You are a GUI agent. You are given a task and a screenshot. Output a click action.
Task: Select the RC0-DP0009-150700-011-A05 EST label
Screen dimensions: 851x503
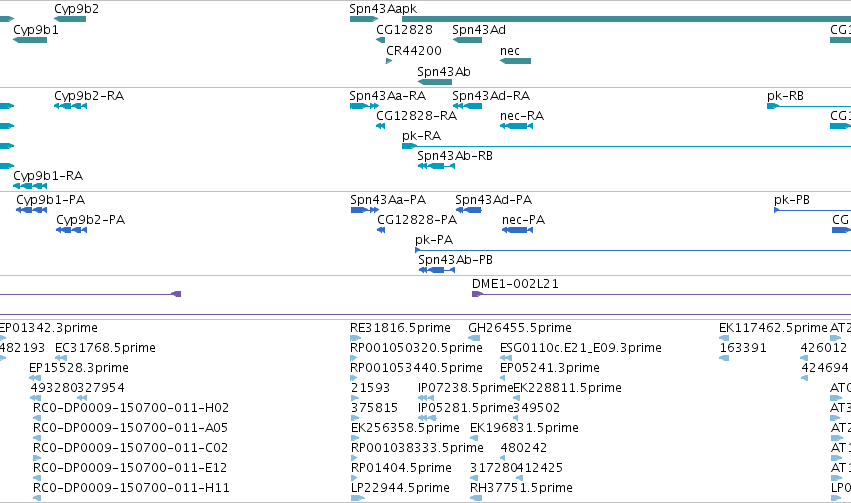coord(130,428)
